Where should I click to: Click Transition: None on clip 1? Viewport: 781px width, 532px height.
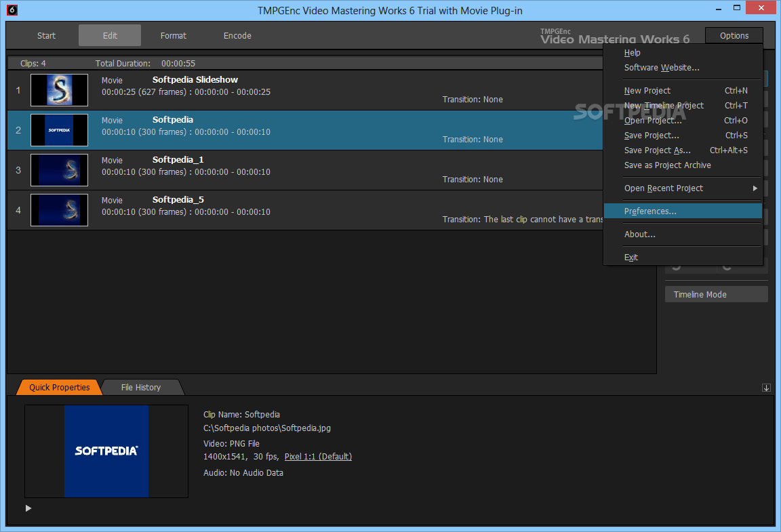point(473,100)
